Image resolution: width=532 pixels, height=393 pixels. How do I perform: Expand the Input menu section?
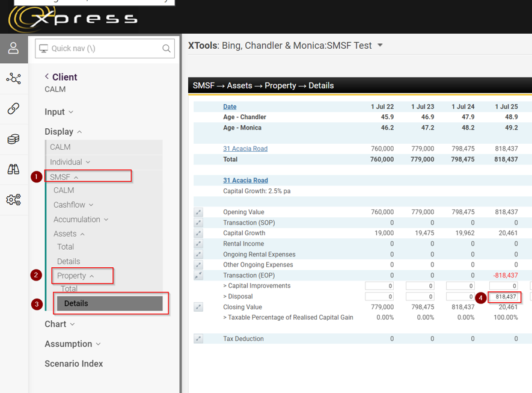pyautogui.click(x=59, y=112)
